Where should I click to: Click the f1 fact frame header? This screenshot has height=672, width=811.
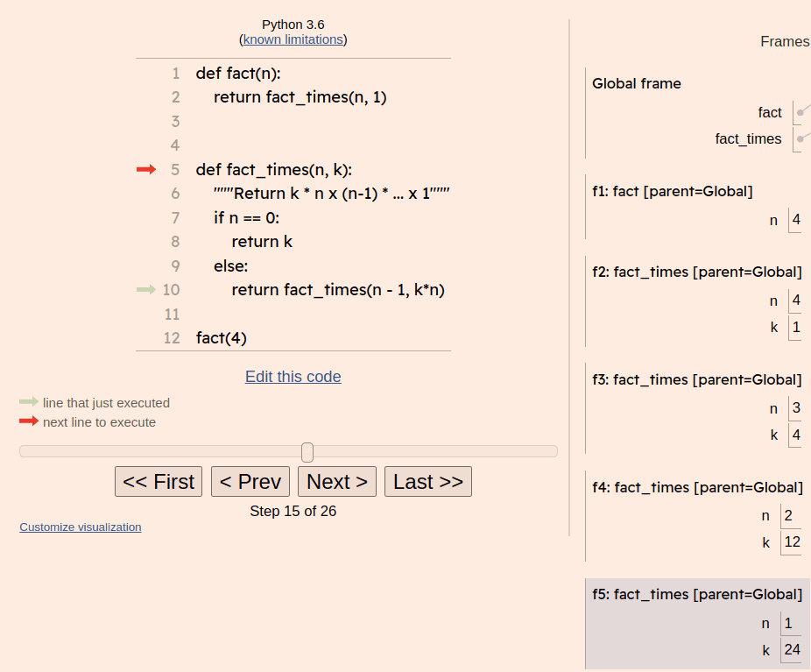(x=673, y=191)
